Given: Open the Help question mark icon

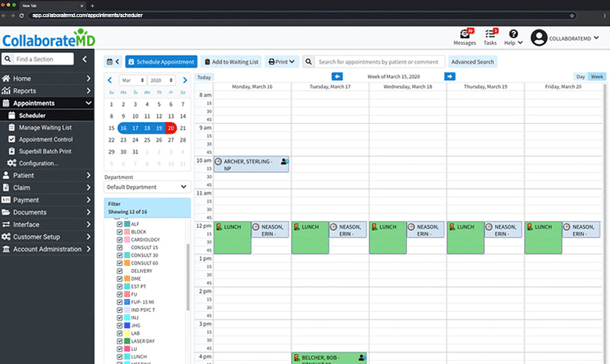Looking at the screenshot, I should click(514, 34).
